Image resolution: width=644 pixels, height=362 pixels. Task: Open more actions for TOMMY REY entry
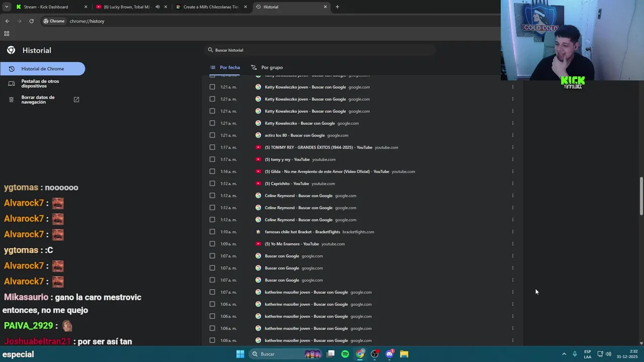[513, 147]
